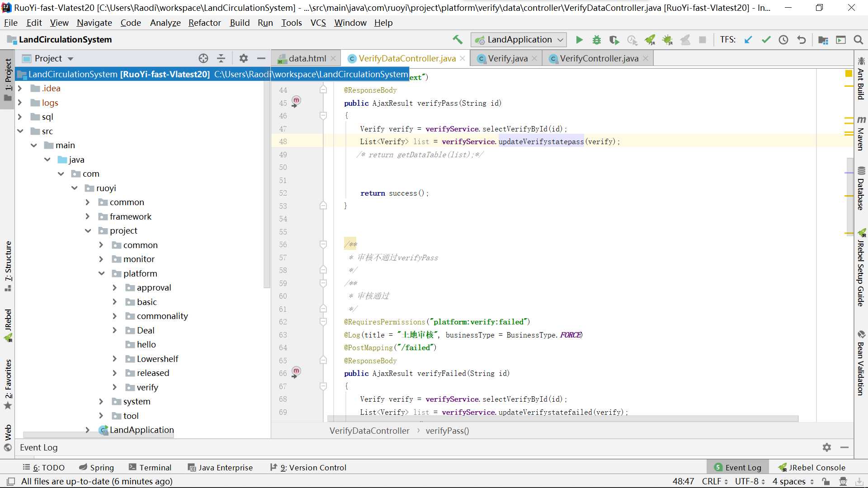Viewport: 868px width, 488px height.
Task: Change UTF-8 file encoding in status bar
Action: (750, 481)
